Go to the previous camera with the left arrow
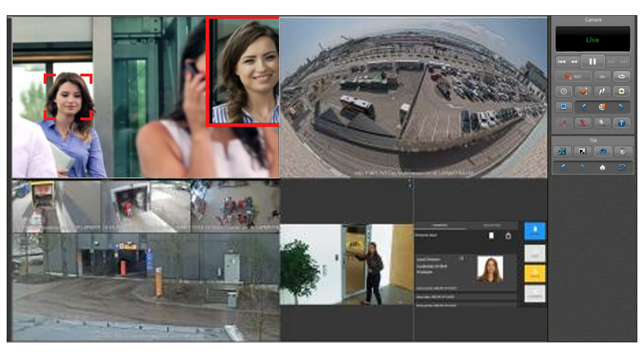Viewport: 644px width, 358px height. (584, 107)
